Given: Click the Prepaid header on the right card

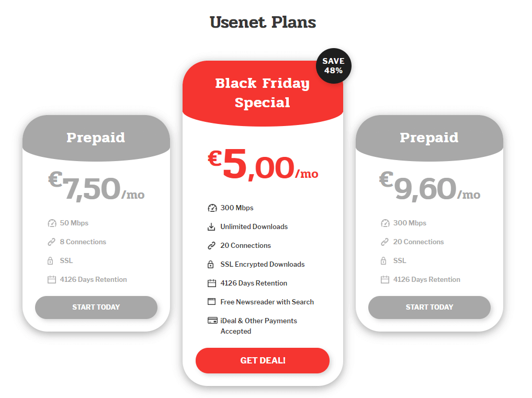Looking at the screenshot, I should (x=429, y=137).
